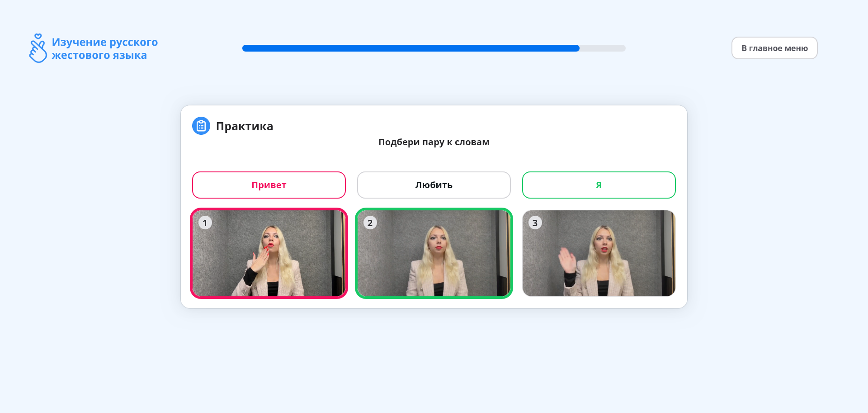Screen dimensions: 868x413
Task: Open the Изучение русского жестового языка title link
Action: [105, 48]
